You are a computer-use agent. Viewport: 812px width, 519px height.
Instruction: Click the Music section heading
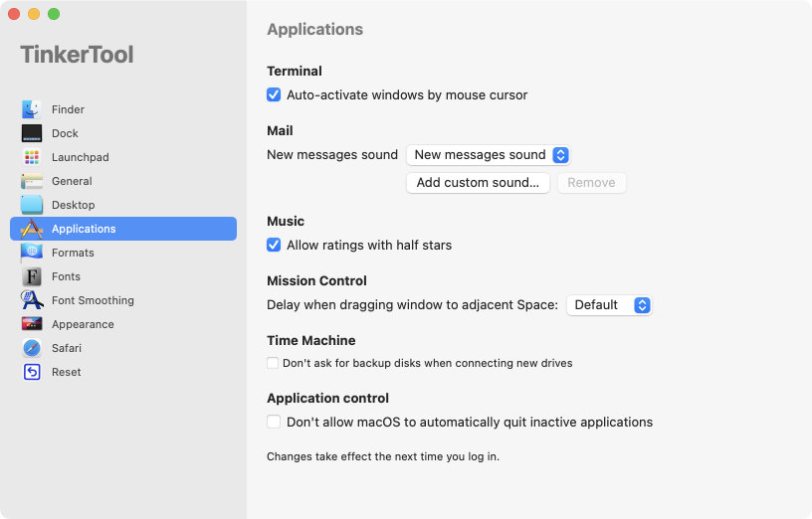click(x=286, y=221)
